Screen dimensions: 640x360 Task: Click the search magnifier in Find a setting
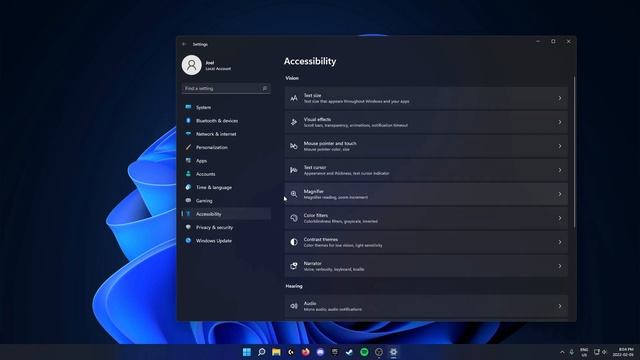264,89
